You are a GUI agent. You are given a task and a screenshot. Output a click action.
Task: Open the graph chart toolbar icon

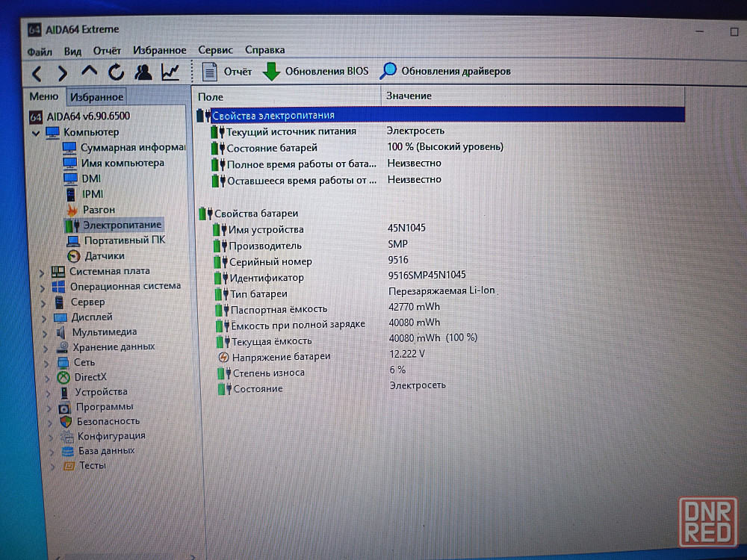(x=170, y=72)
